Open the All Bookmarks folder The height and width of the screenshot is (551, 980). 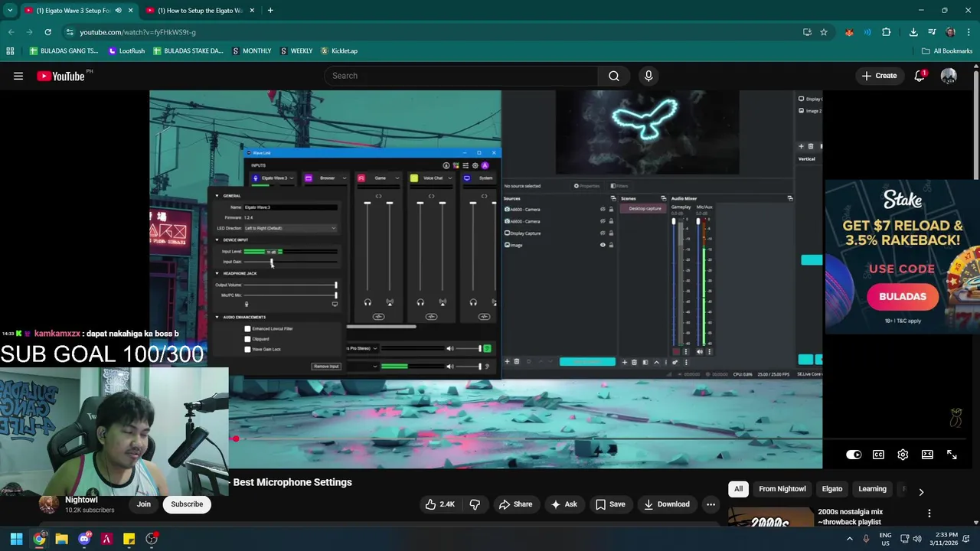pyautogui.click(x=947, y=51)
